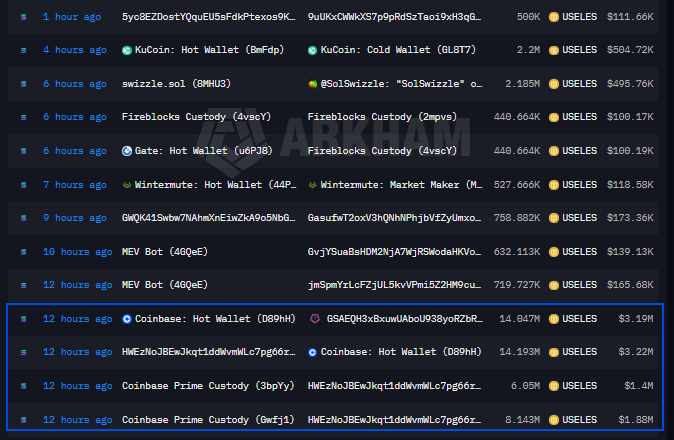
Task: Open Wintermute: Market Maker recipient
Action: pos(401,185)
